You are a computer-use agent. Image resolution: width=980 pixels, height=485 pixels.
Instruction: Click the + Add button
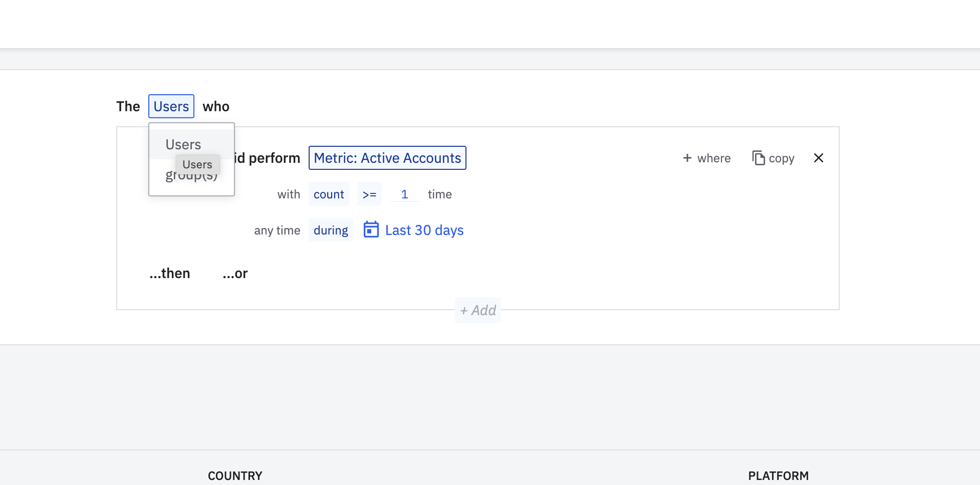coord(478,310)
